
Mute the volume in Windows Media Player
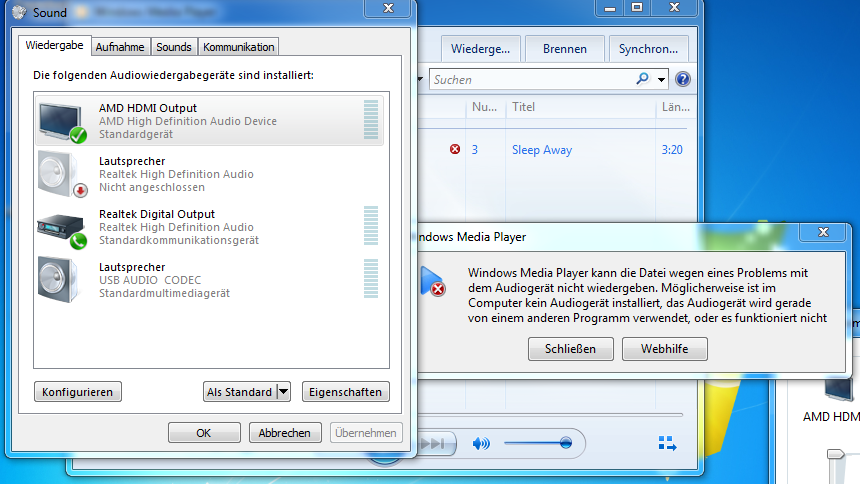[x=481, y=443]
